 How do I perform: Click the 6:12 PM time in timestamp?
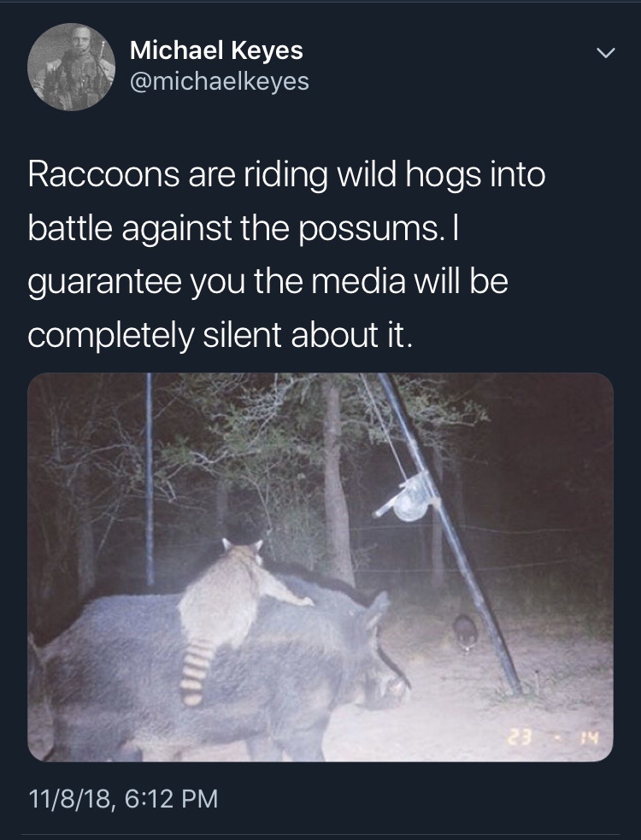tap(172, 798)
